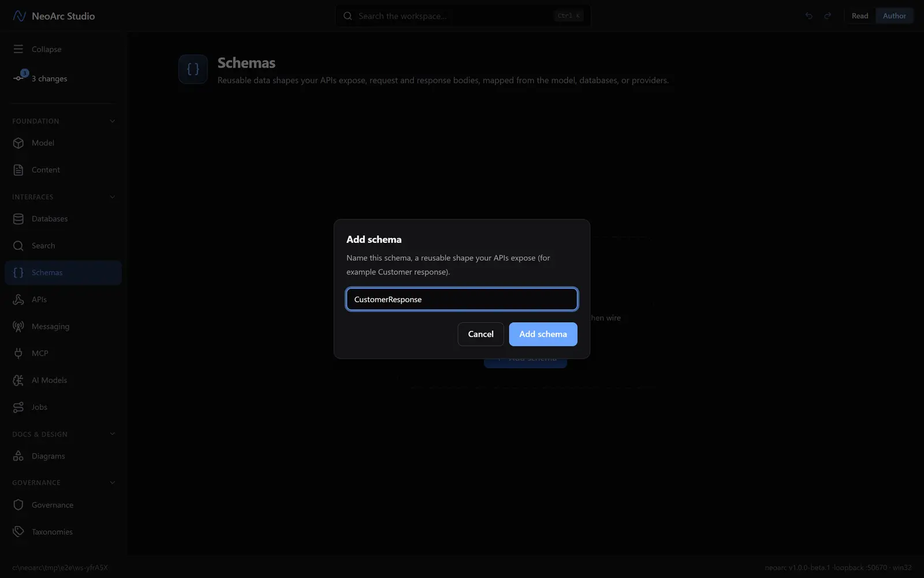
Task: Click the Jobs sidebar label
Action: click(39, 407)
